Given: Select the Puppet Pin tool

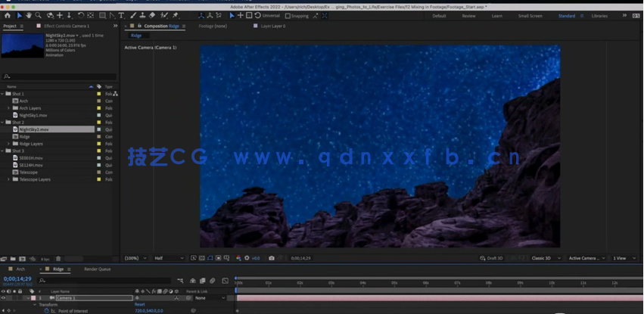Looking at the screenshot, I should [176, 15].
